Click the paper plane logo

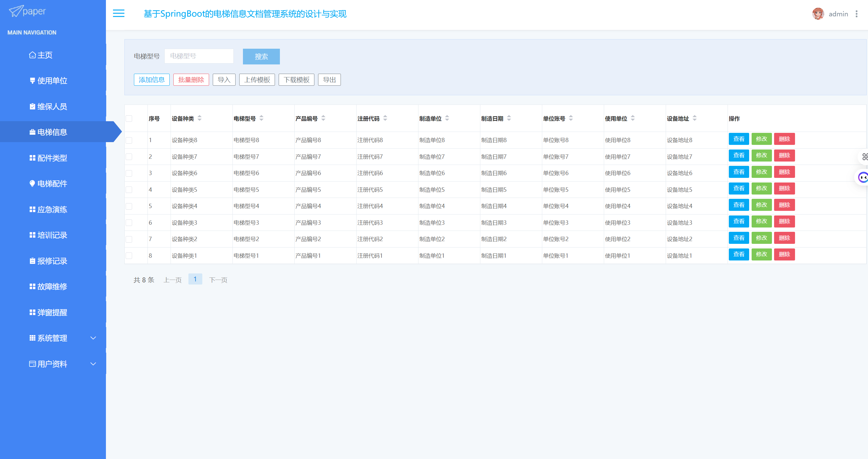click(x=16, y=11)
